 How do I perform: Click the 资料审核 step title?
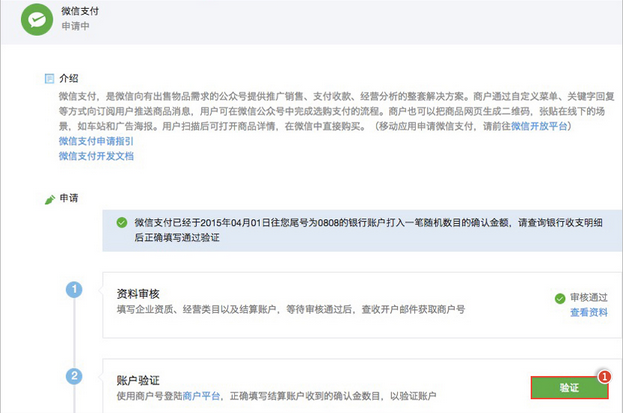[x=138, y=294]
